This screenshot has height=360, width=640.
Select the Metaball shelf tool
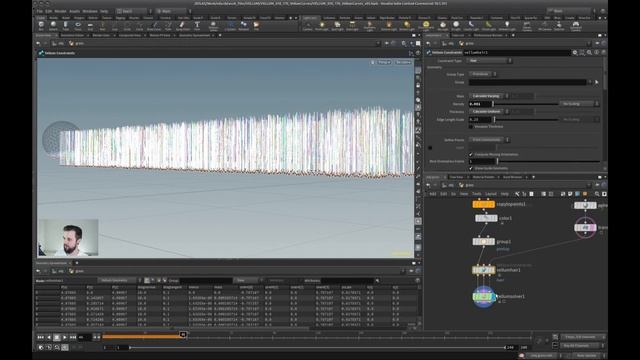pos(244,26)
